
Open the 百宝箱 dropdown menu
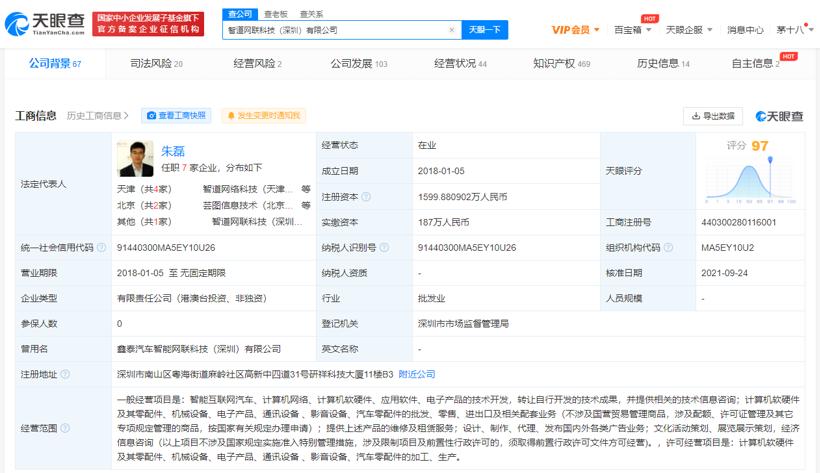[x=632, y=30]
